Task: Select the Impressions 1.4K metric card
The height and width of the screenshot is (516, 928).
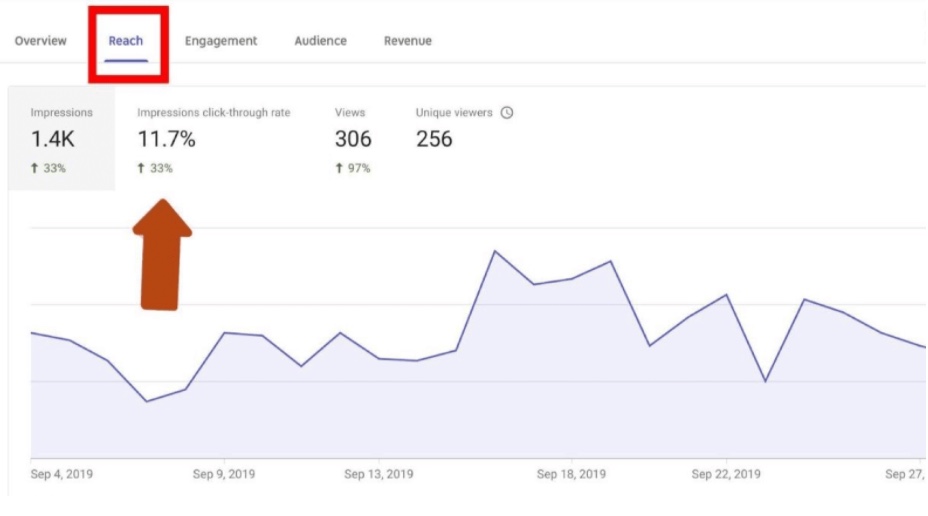Action: tap(62, 139)
